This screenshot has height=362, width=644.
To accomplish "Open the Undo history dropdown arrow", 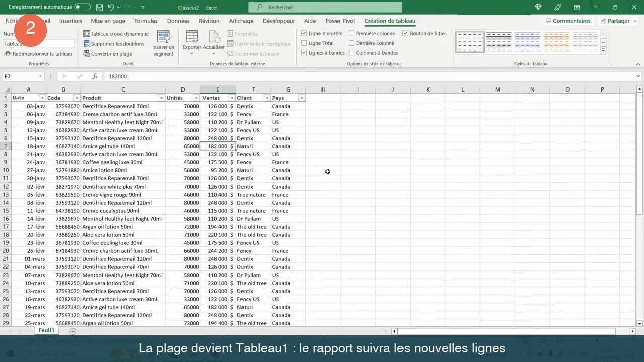I will 118,8.
